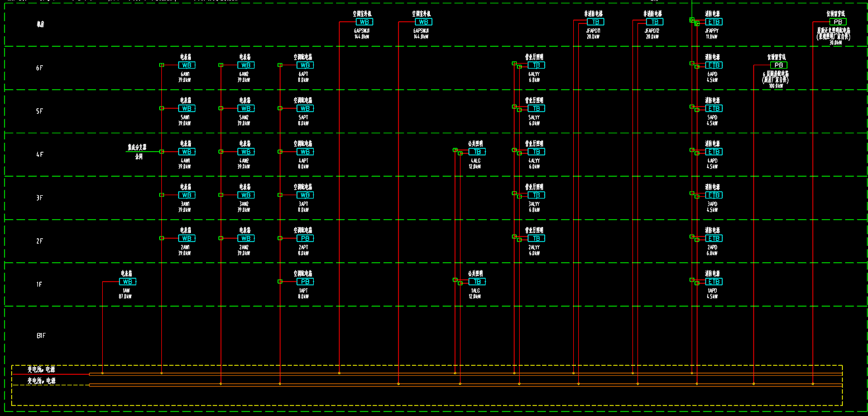Screen dimensions: 868x416
Task: Select the WB box labeled 5APT
Action: [305, 108]
